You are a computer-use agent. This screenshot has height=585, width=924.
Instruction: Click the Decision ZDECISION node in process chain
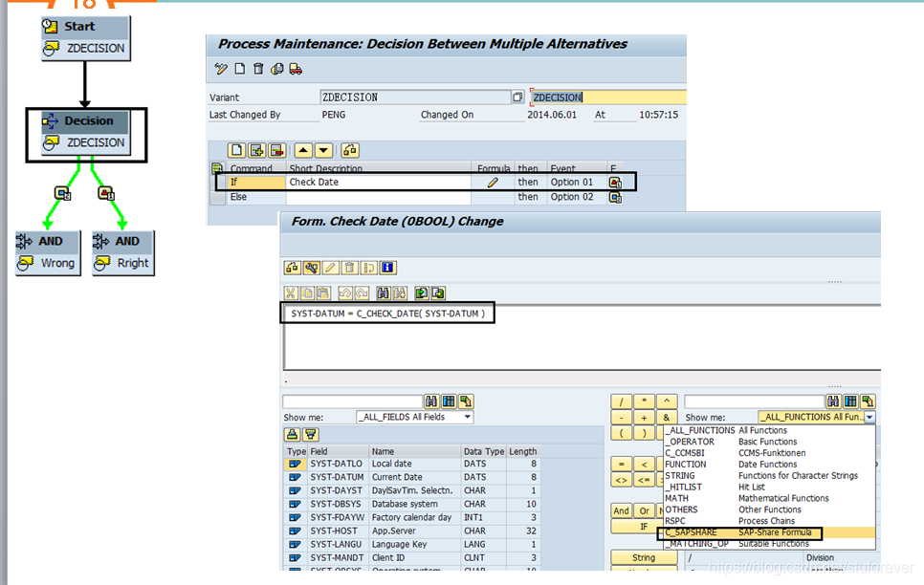85,133
